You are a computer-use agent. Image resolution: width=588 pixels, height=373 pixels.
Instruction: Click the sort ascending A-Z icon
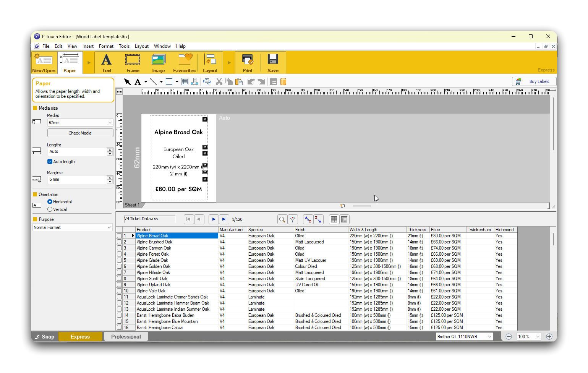pyautogui.click(x=308, y=219)
